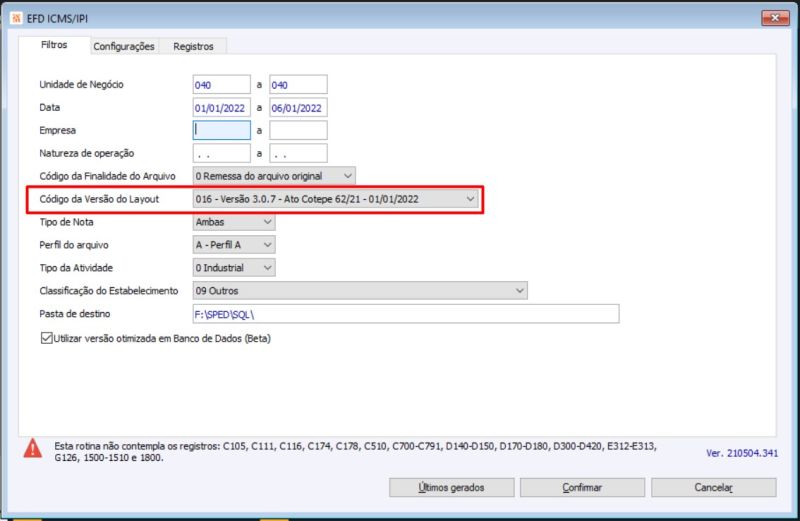Focus the ending Unidade de Negócio field
The image size is (800, 521).
tap(298, 85)
